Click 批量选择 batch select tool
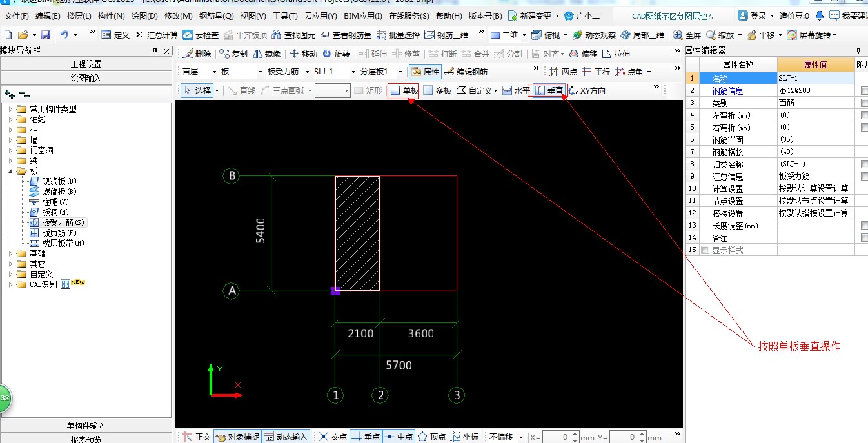Viewport: 868px width, 443px height. [x=398, y=35]
